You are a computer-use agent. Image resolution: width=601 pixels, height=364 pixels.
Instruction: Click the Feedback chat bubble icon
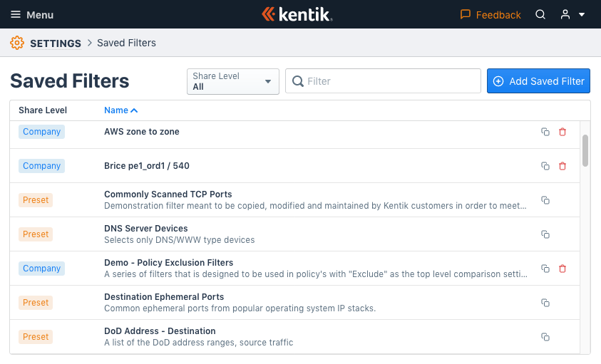tap(466, 14)
